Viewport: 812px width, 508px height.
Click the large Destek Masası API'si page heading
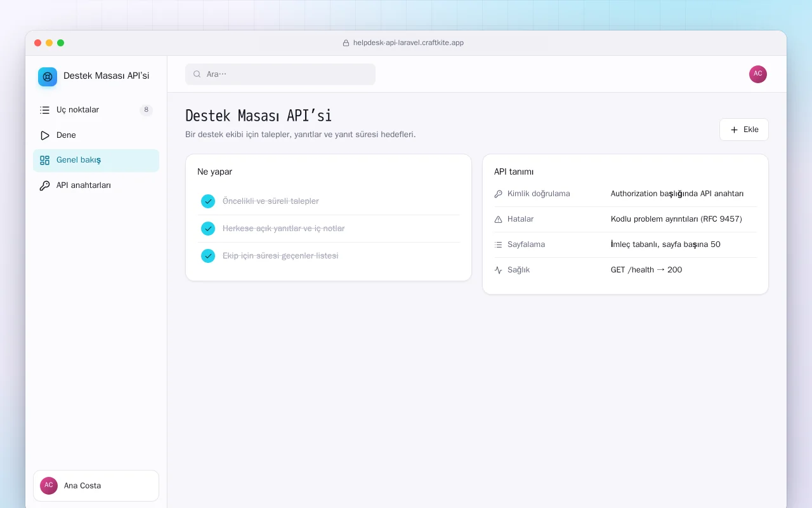pos(258,116)
